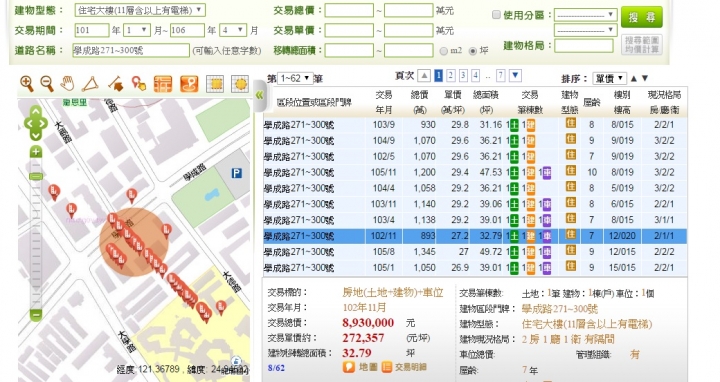The image size is (720, 382).
Task: Select the 坪 area unit radio button
Action: click(x=472, y=51)
